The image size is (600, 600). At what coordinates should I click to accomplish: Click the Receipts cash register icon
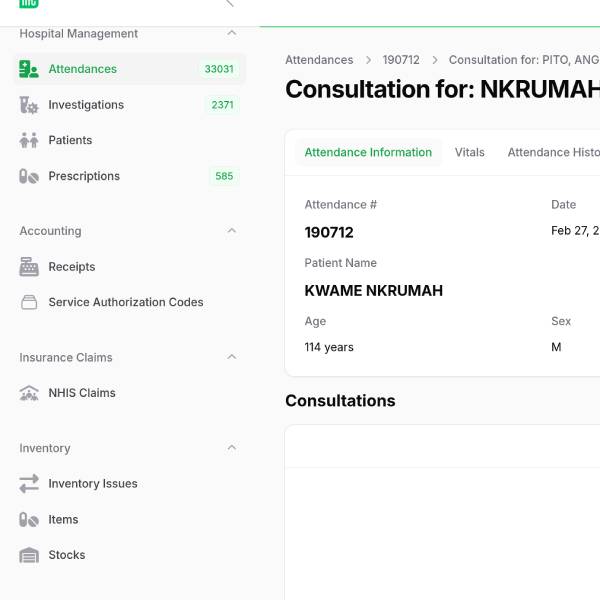pyautogui.click(x=29, y=267)
